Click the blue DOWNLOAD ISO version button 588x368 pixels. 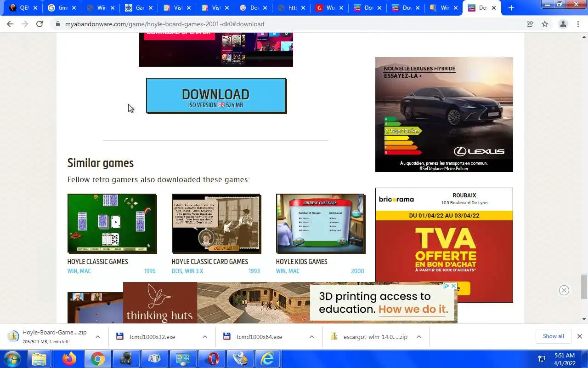[216, 95]
